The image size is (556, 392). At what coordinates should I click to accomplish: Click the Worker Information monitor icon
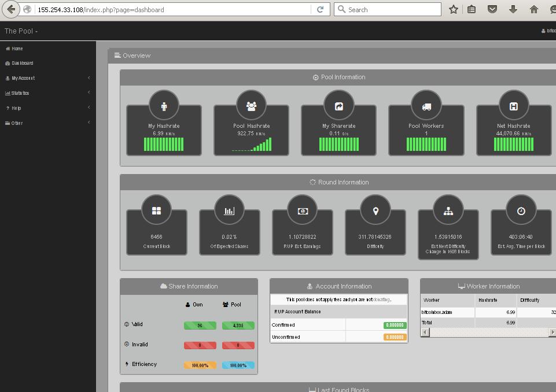pos(461,286)
